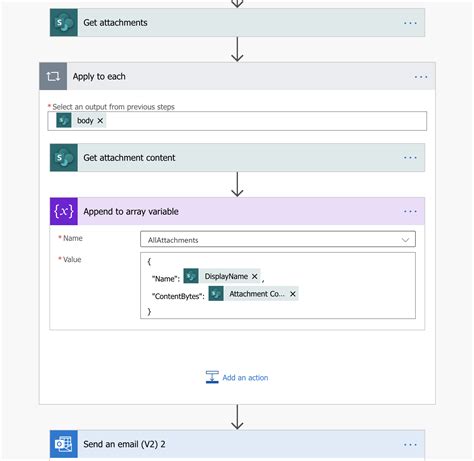Click SharePoint icon on Get attachment content
The height and width of the screenshot is (461, 474).
click(64, 158)
